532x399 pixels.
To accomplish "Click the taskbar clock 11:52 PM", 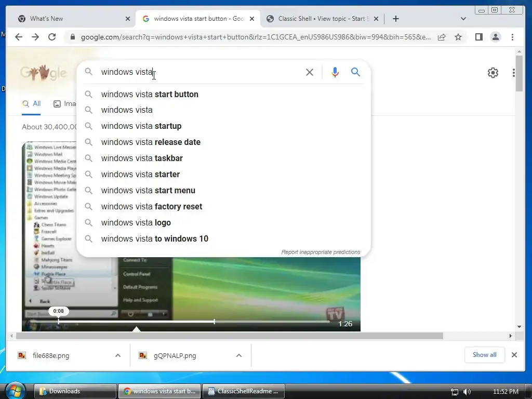I will [x=506, y=392].
